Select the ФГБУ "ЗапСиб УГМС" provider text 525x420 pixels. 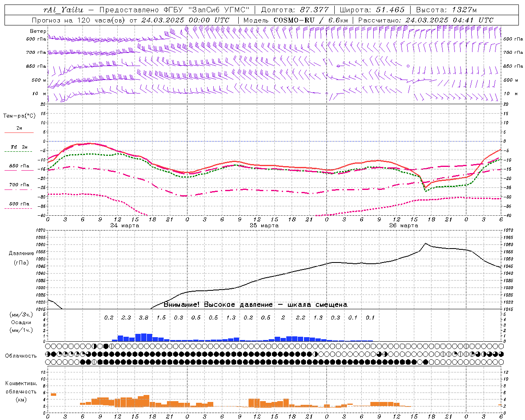click(x=207, y=10)
